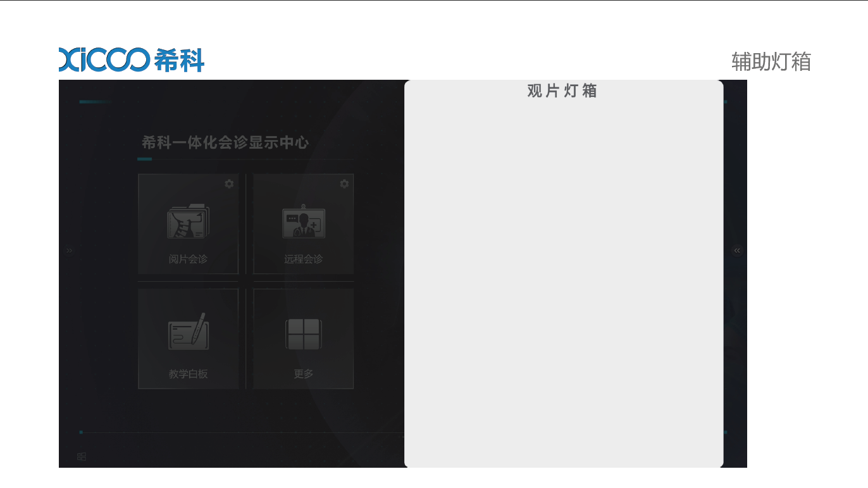Open the 更多 more apps grid
Viewport: 868px width, 488px height.
[x=303, y=339]
